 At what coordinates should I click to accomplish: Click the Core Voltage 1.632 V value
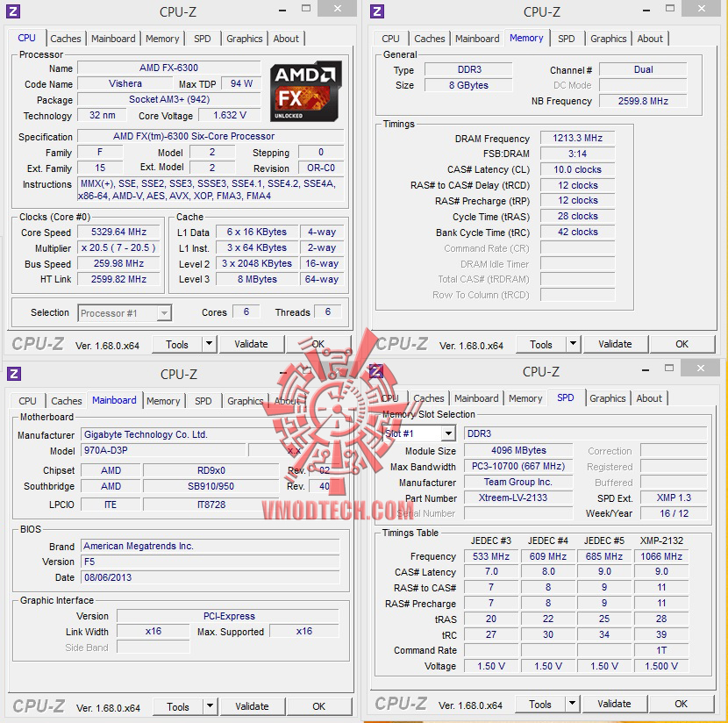pyautogui.click(x=230, y=115)
